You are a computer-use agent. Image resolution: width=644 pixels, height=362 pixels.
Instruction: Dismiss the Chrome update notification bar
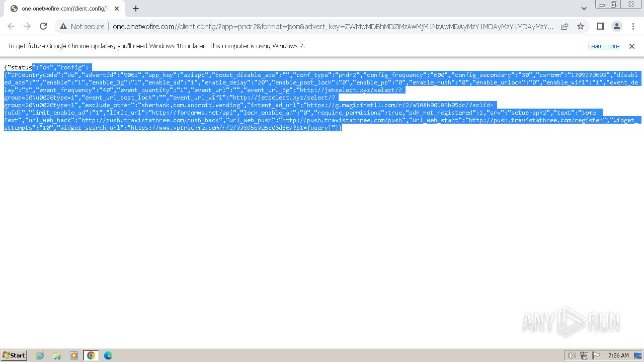coord(632,46)
